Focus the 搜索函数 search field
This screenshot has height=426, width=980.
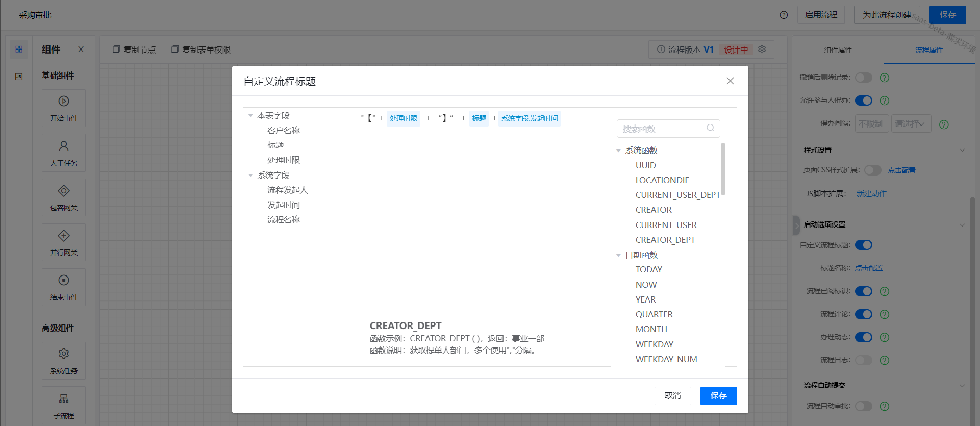point(662,129)
